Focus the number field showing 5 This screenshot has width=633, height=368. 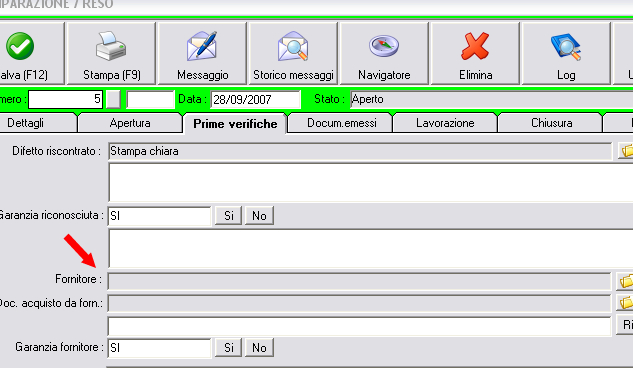pyautogui.click(x=65, y=99)
